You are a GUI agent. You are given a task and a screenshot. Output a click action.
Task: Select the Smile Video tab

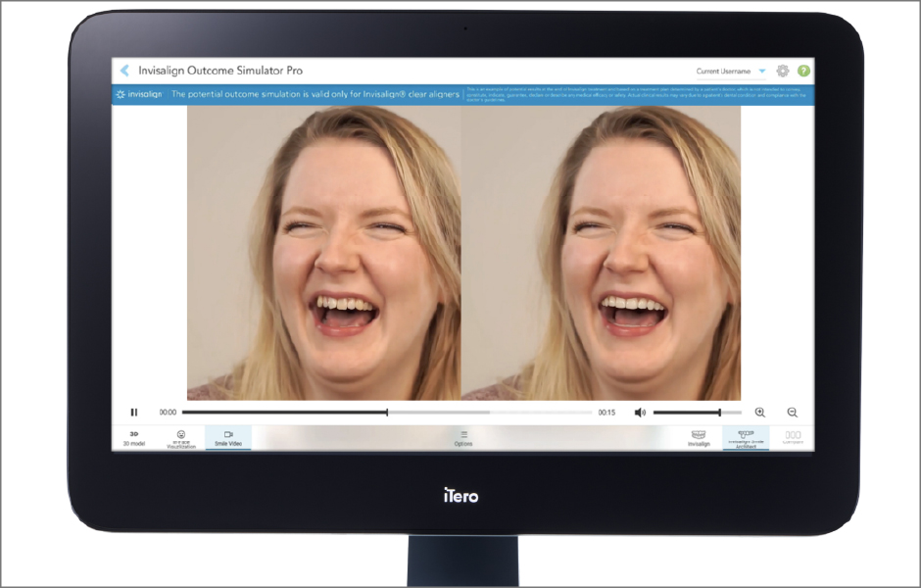(x=228, y=438)
